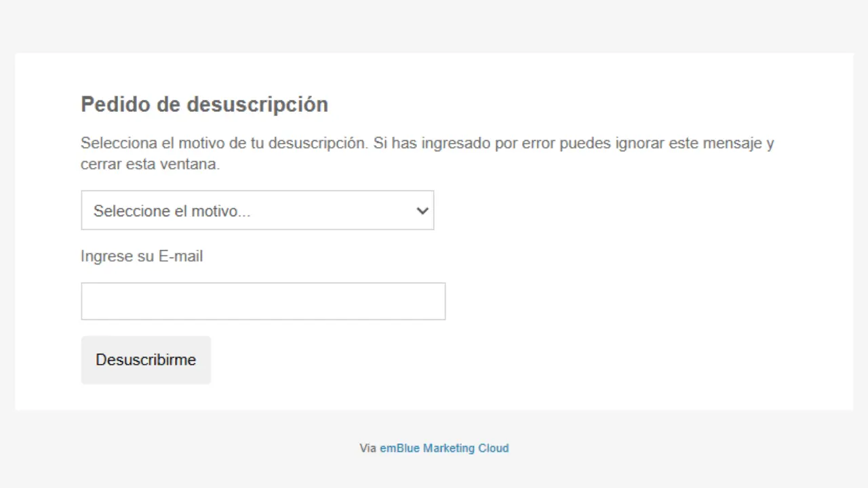The width and height of the screenshot is (868, 488).
Task: Click the 'Seleccione el motivo...' placeholder text
Action: tap(172, 211)
